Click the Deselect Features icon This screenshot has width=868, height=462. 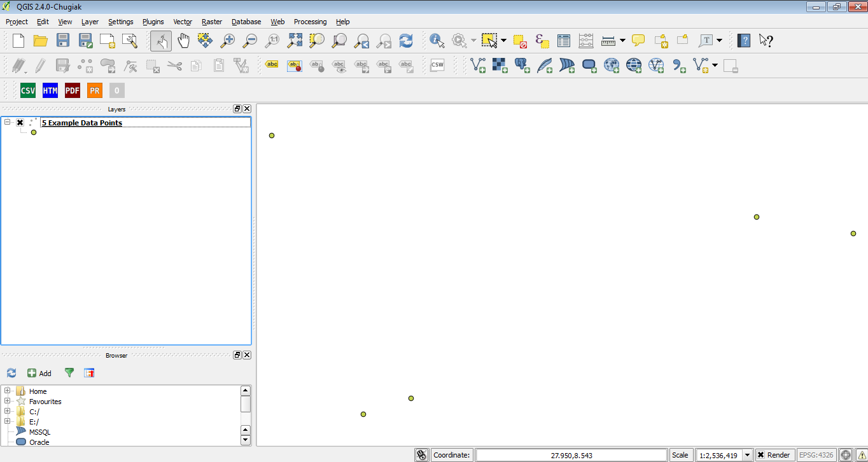[x=520, y=41]
